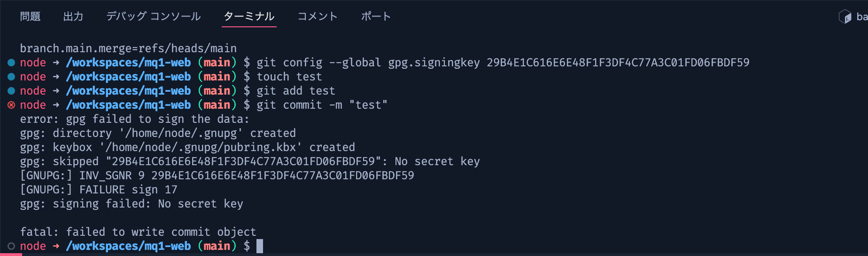This screenshot has height=256, width=868.
Task: Open the デバッグ コンソール tab
Action: [153, 16]
